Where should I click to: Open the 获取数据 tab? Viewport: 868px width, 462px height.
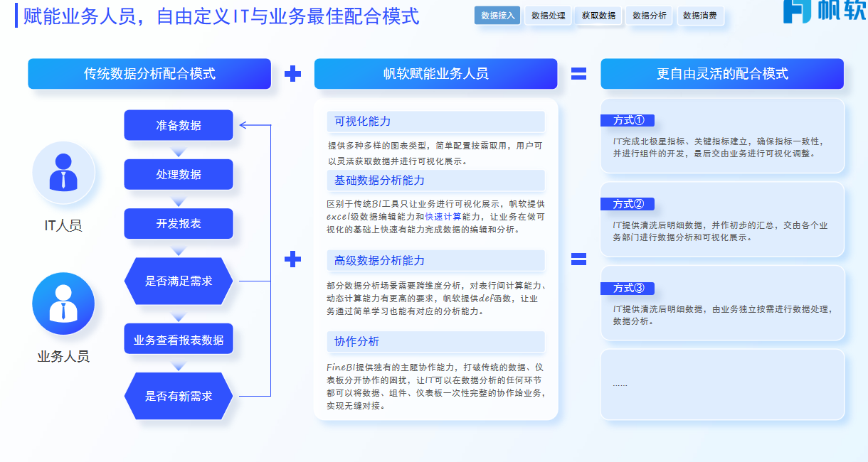point(599,16)
